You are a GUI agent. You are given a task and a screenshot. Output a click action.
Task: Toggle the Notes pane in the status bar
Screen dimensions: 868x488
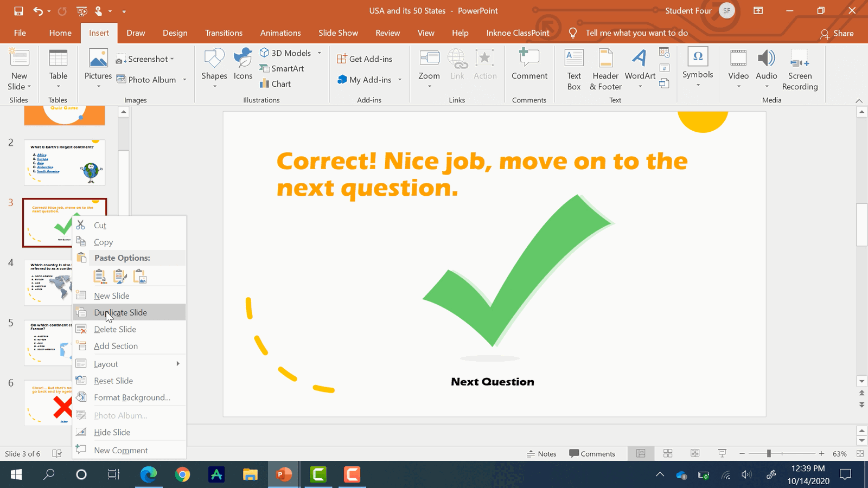(x=541, y=454)
